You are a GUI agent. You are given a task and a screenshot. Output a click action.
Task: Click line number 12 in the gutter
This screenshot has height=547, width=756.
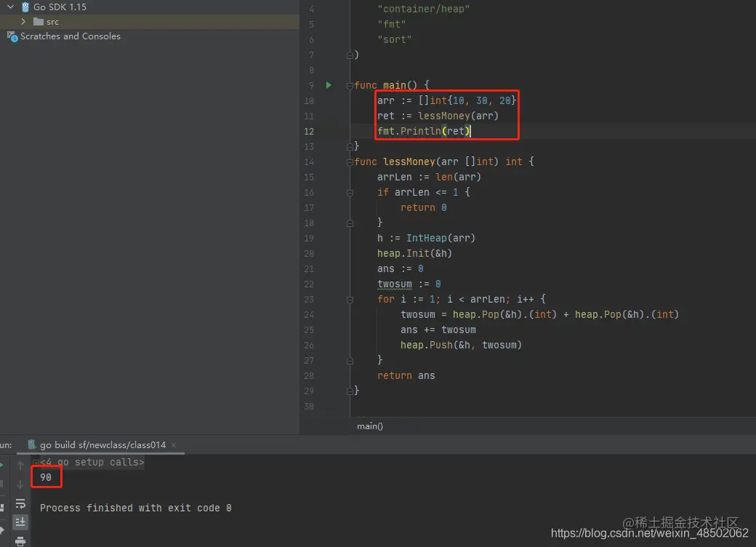309,131
